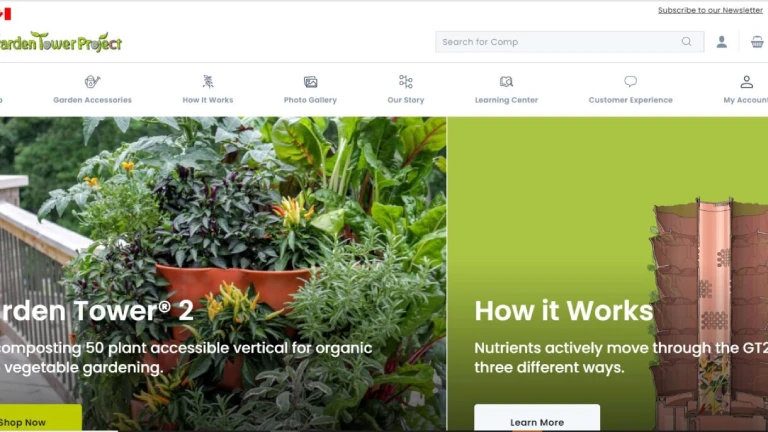The image size is (768, 432).
Task: Click the Canadian flag icon
Action: click(5, 14)
